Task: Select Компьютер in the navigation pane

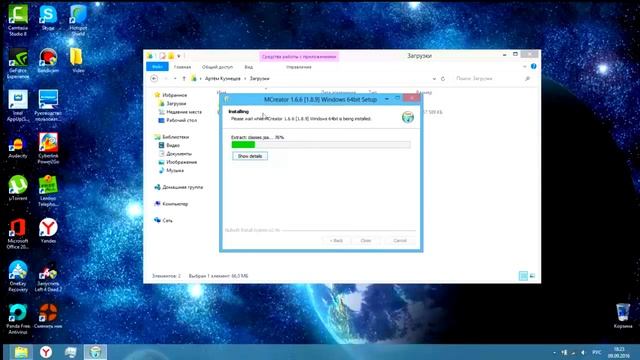Action: [171, 204]
